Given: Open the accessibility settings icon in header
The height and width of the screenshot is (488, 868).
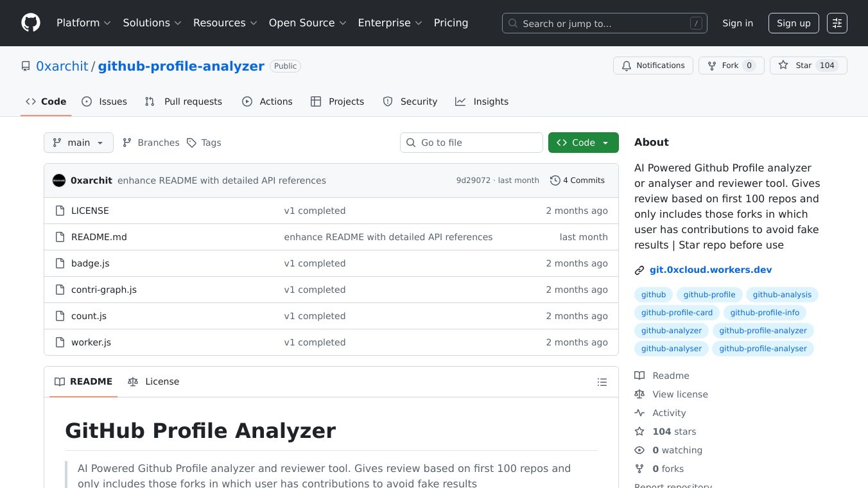Looking at the screenshot, I should point(837,23).
